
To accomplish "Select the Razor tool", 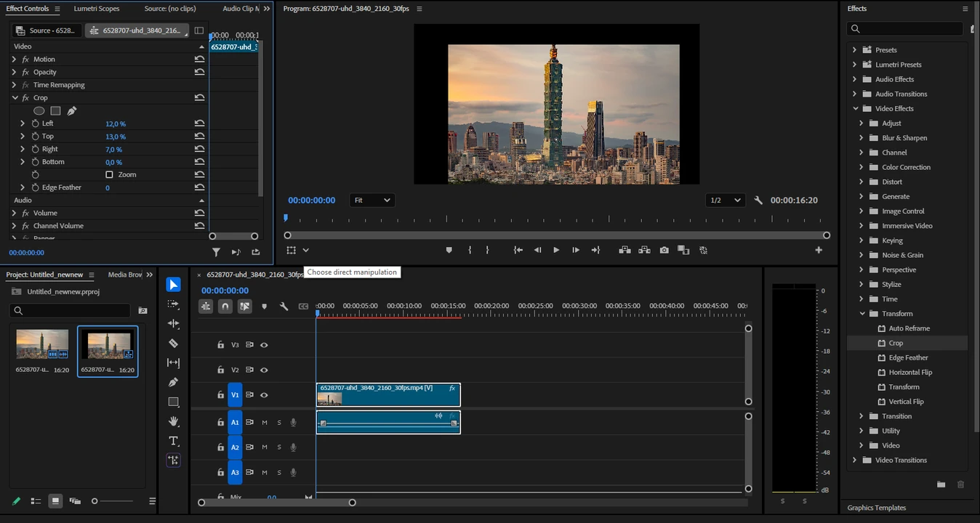I will (x=173, y=343).
